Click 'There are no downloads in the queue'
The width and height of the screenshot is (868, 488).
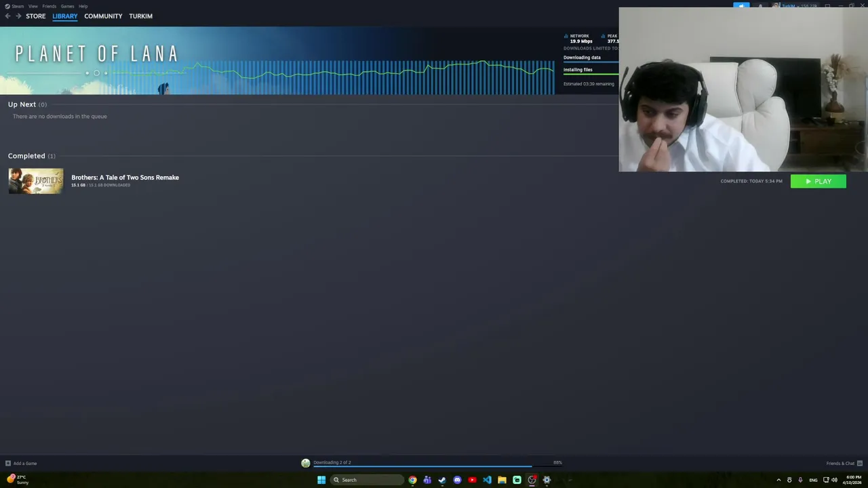click(60, 117)
